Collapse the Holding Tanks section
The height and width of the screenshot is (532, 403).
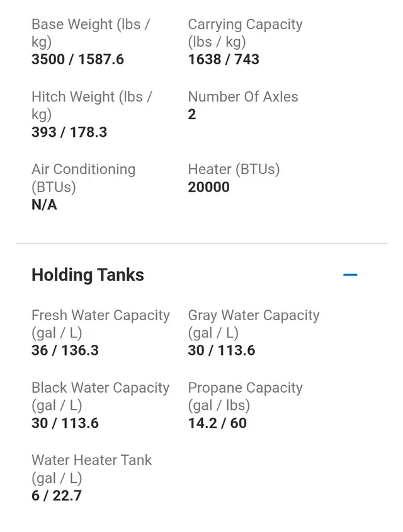pos(349,275)
